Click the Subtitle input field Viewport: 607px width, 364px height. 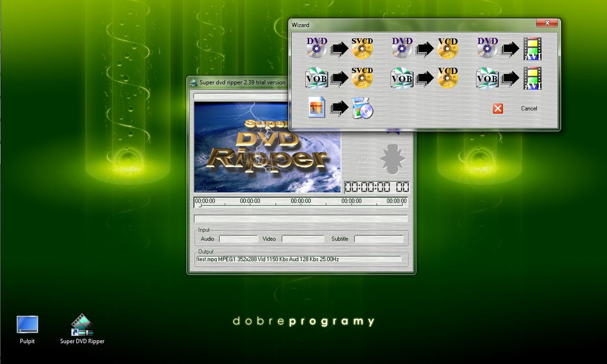click(x=379, y=239)
